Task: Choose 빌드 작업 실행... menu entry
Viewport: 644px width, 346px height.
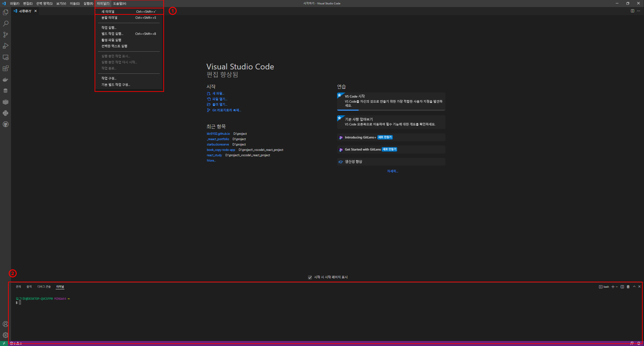Action: coord(129,34)
